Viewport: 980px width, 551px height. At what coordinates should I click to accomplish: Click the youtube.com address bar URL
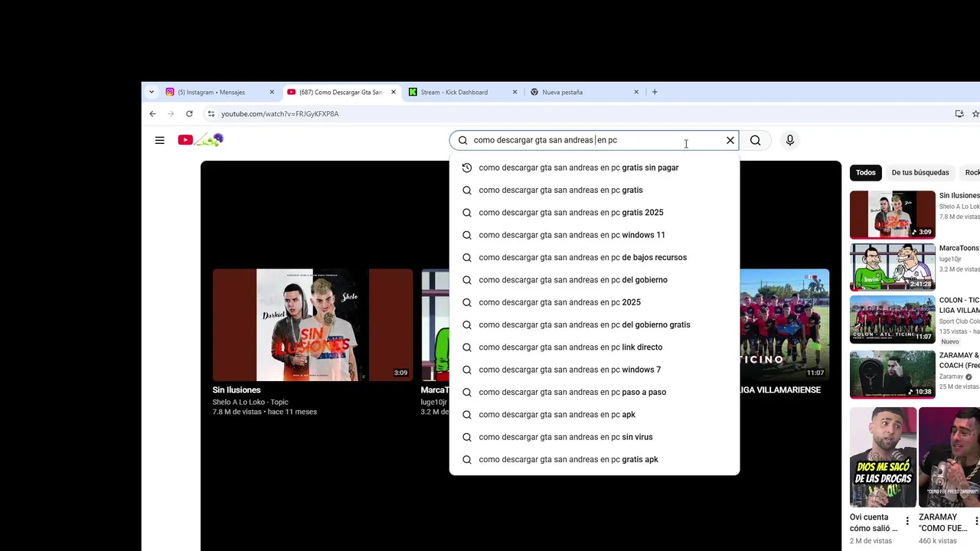(279, 114)
